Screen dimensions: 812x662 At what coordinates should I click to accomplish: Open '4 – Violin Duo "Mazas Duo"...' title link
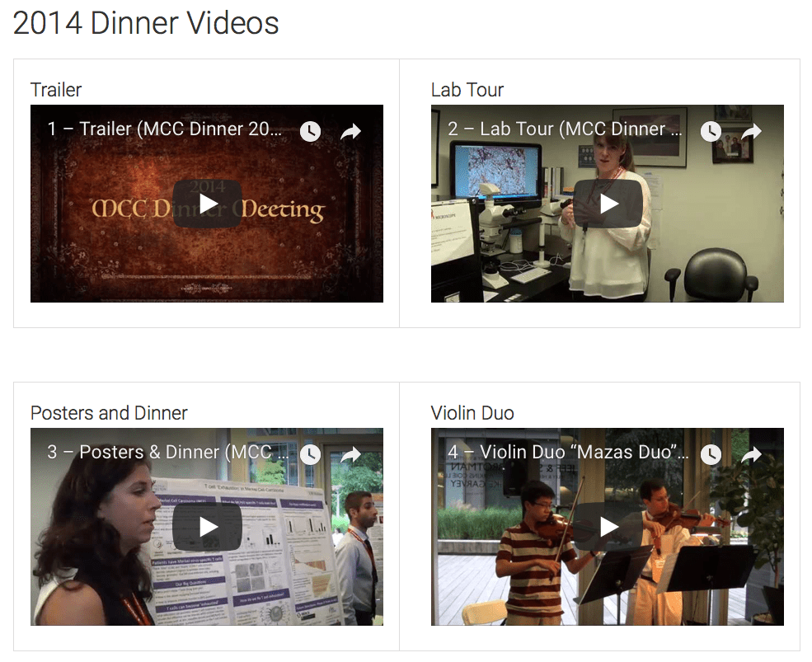(x=568, y=453)
